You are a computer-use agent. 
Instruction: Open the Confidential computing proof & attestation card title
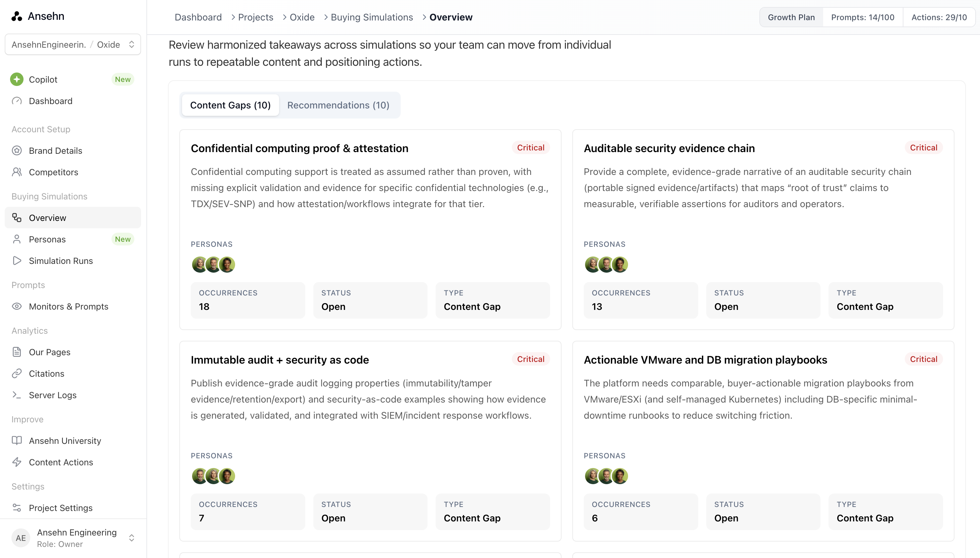click(x=299, y=148)
